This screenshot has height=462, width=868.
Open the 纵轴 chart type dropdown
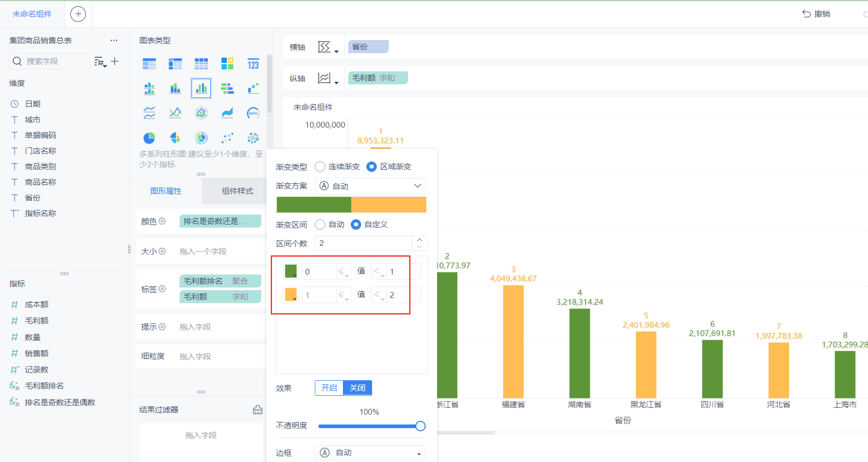pyautogui.click(x=328, y=79)
